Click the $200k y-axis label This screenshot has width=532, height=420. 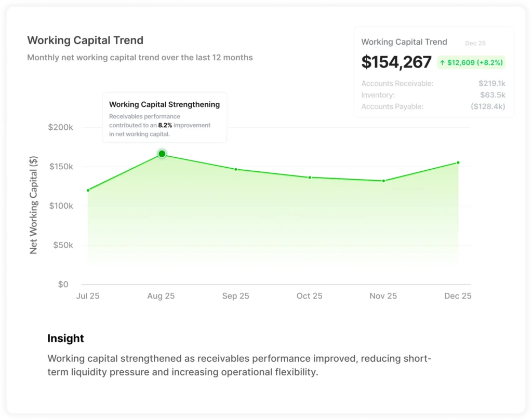[60, 128]
